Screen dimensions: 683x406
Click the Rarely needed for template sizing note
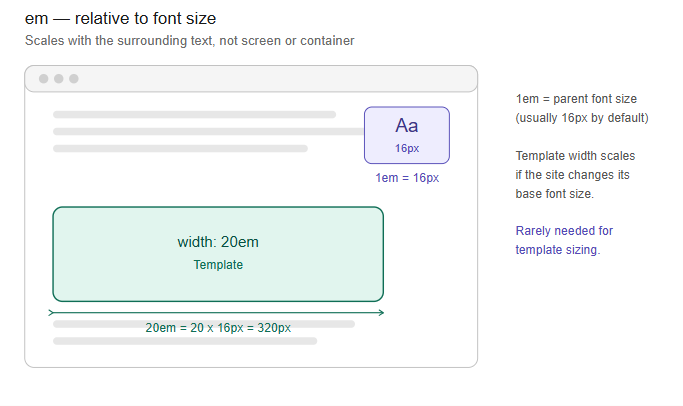[x=564, y=240]
